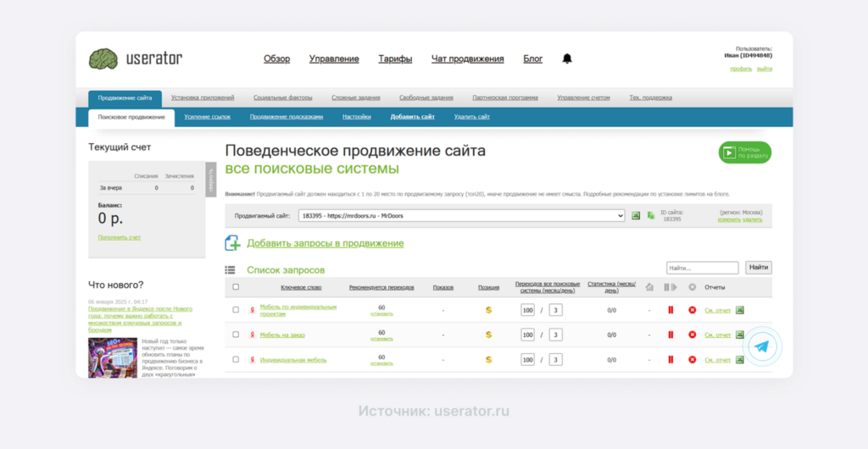This screenshot has width=868, height=449.
Task: Check the box for 'Мебель на заказ'
Action: (236, 335)
